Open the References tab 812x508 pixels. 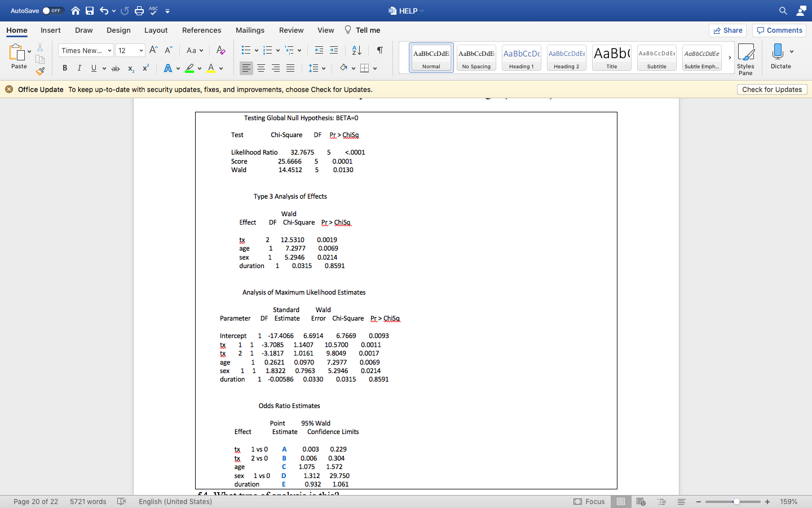201,30
